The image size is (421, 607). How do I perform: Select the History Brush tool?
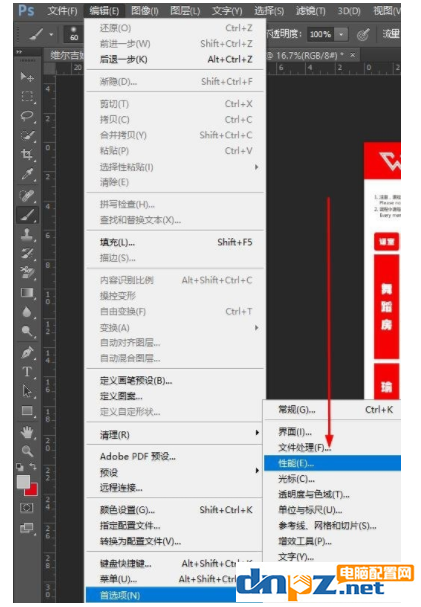coord(27,254)
